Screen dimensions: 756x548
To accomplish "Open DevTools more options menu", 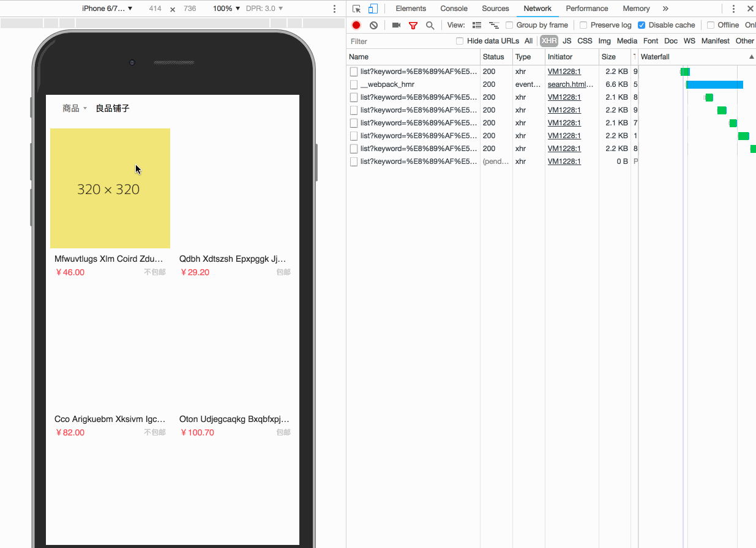I will [x=733, y=9].
